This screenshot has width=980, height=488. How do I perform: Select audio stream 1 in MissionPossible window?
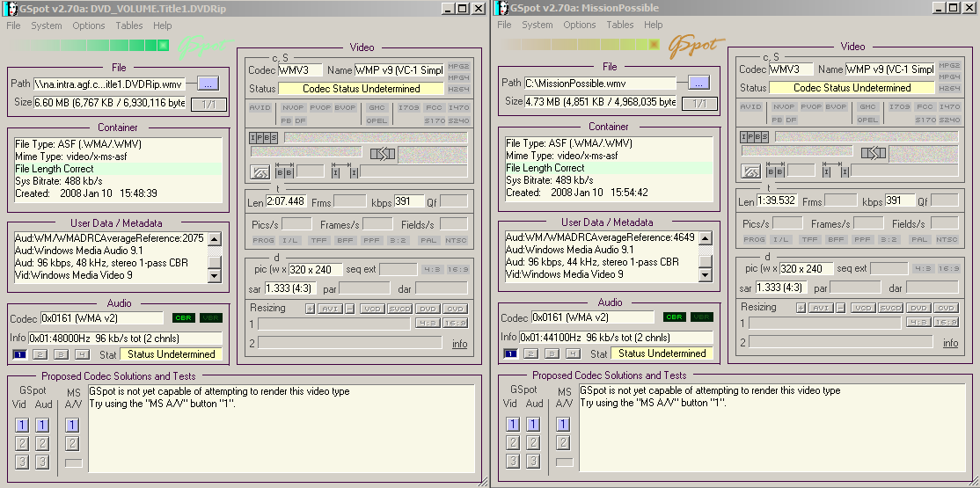510,353
